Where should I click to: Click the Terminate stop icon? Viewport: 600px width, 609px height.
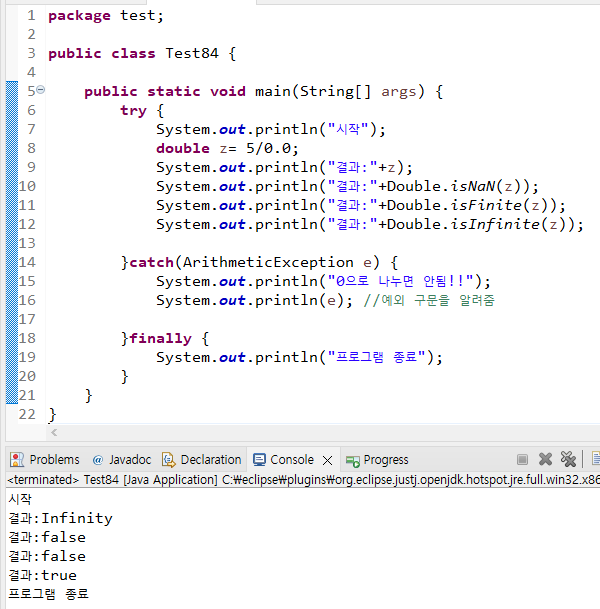point(522,459)
